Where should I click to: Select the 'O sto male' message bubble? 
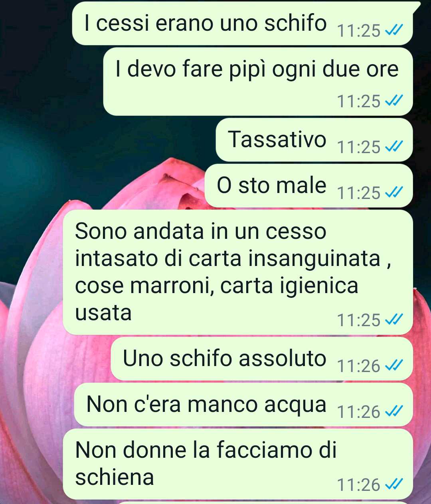click(x=308, y=186)
